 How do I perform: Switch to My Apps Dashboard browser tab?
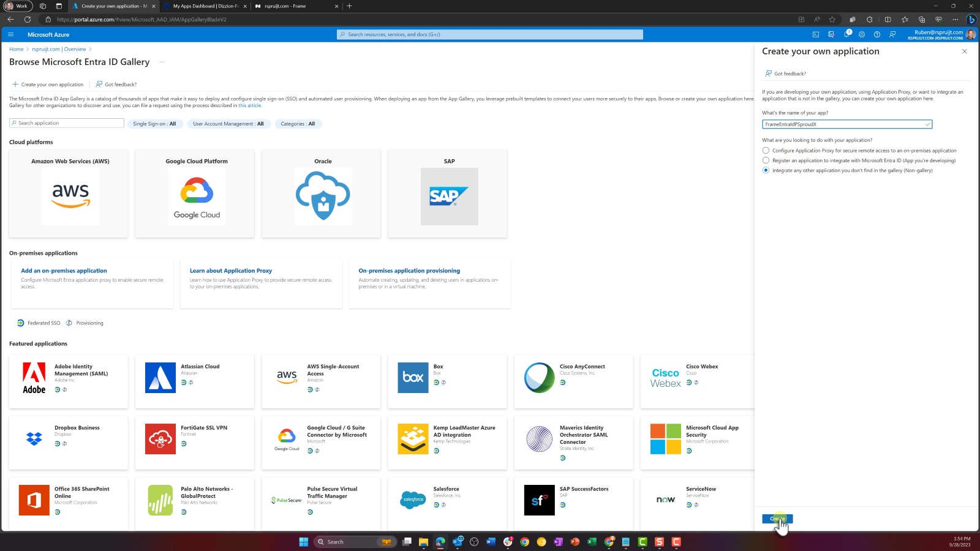pos(205,6)
